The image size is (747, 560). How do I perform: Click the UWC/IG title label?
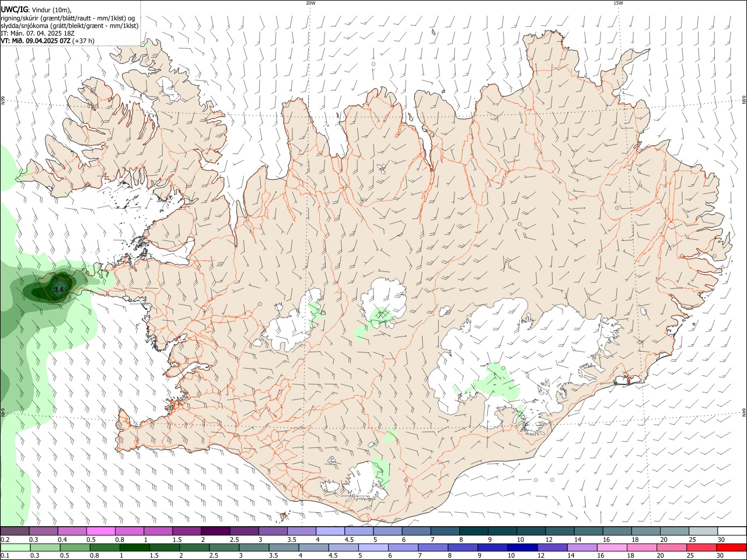coord(13,10)
